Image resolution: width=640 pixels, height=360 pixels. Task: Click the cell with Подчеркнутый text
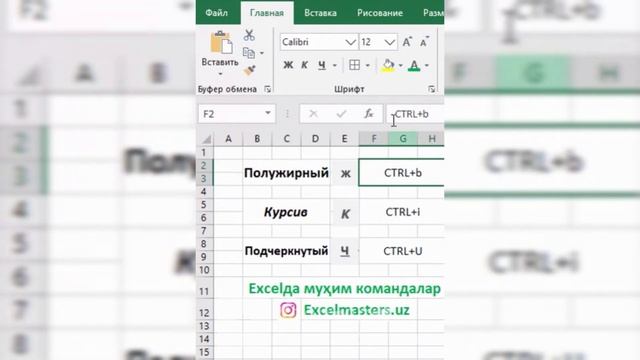click(x=286, y=251)
